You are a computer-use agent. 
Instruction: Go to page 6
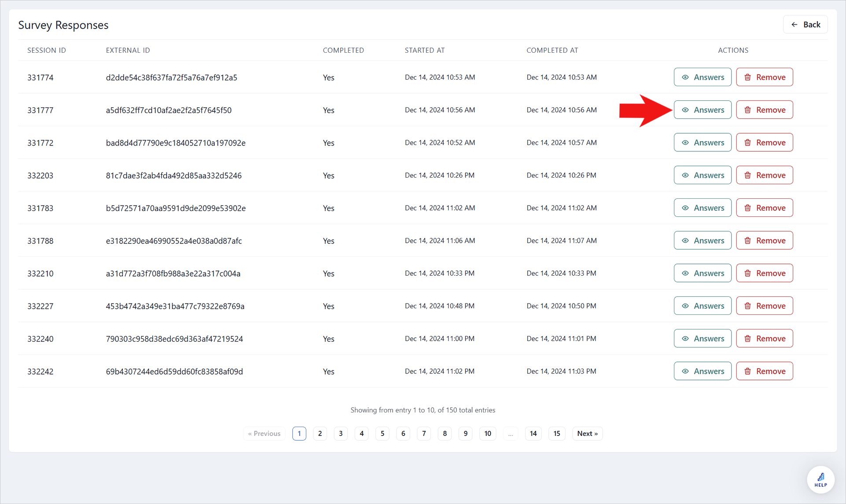pos(403,434)
